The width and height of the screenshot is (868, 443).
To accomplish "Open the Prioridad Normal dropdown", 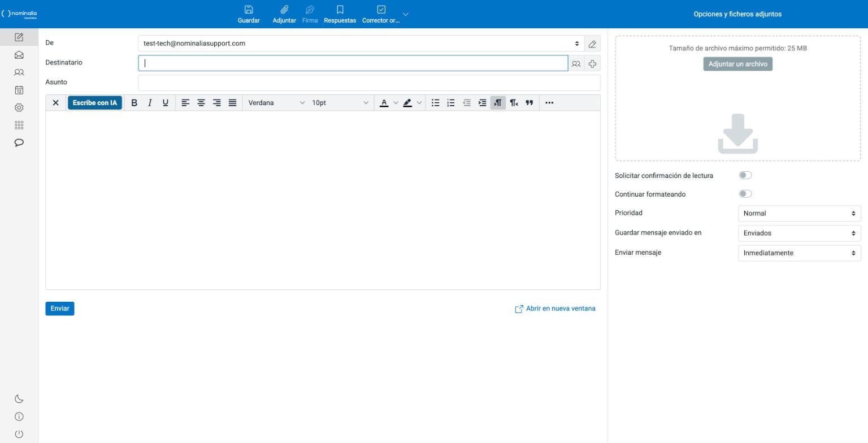I will point(799,214).
